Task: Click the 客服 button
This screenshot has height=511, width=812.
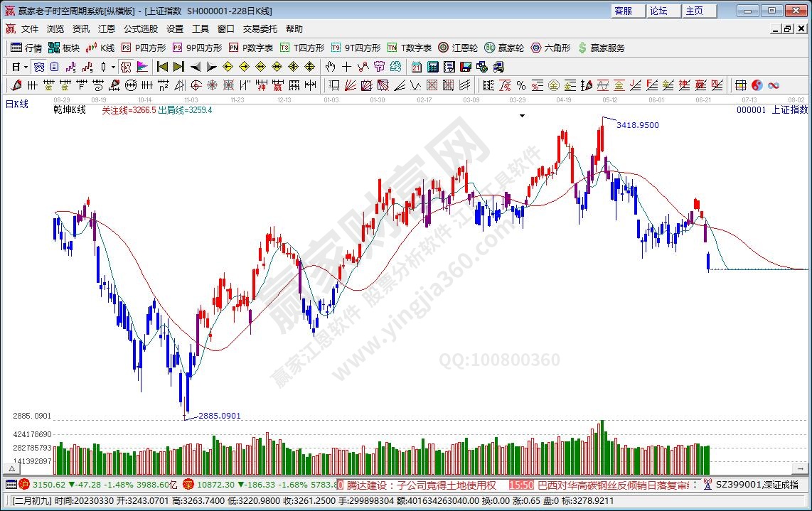Action: (x=624, y=11)
